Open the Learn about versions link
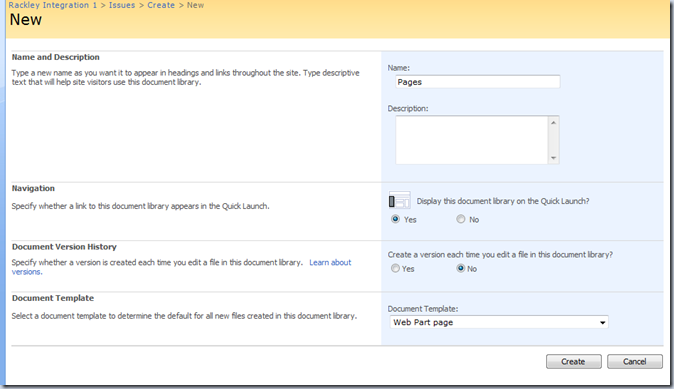This screenshot has height=389, width=674. 330,262
